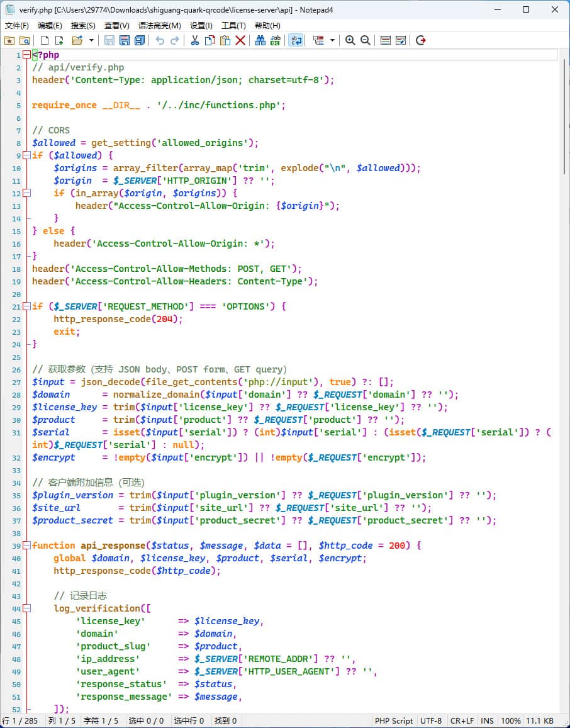The width and height of the screenshot is (570, 728).
Task: Click the customize schemes icon
Action: tap(401, 40)
